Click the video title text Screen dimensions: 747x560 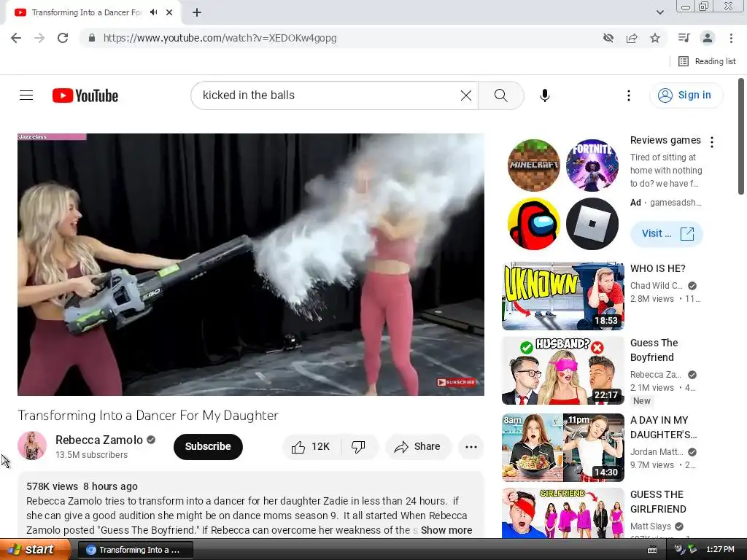point(147,415)
